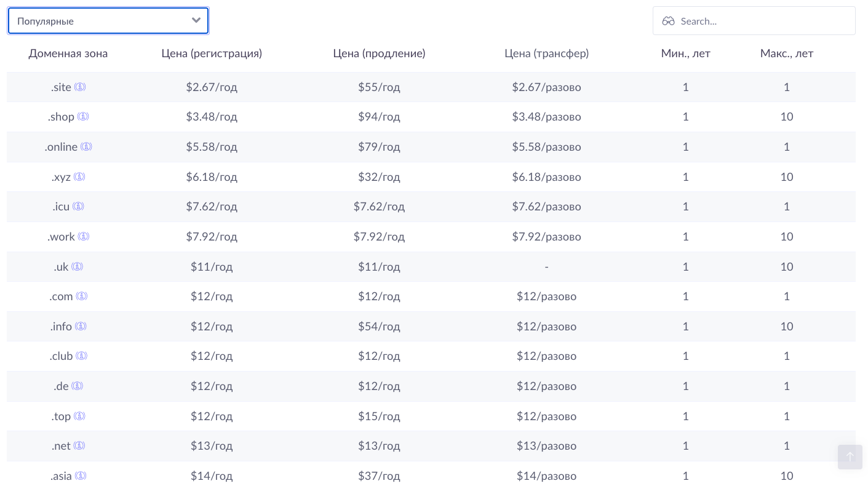Screen dimensions: 868x486
Task: Open info icon next to .work
Action: click(x=84, y=236)
